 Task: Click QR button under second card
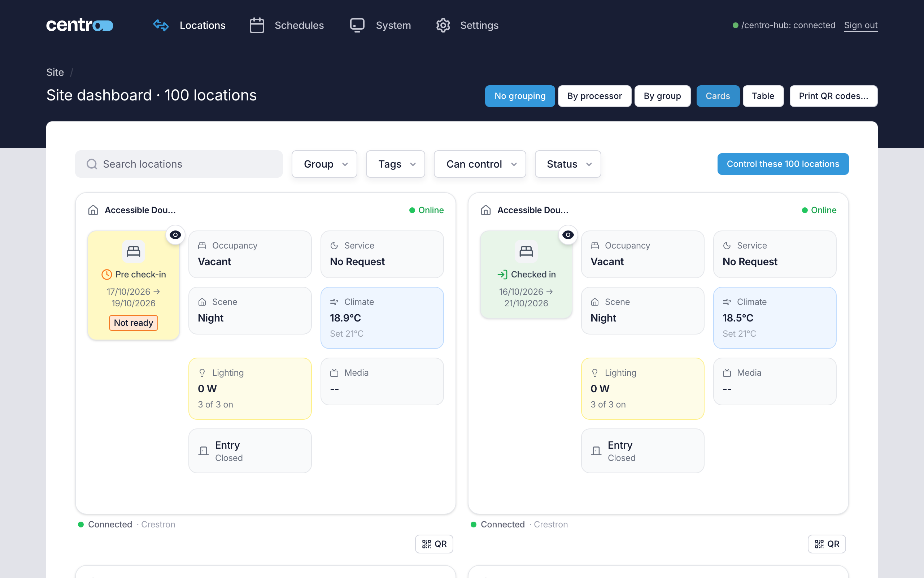[827, 544]
